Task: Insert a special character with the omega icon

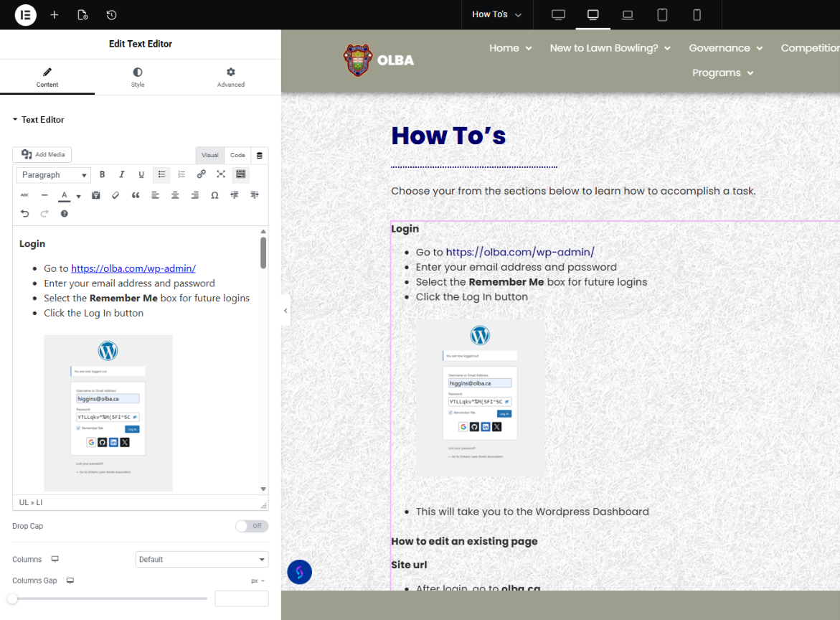Action: pos(214,195)
